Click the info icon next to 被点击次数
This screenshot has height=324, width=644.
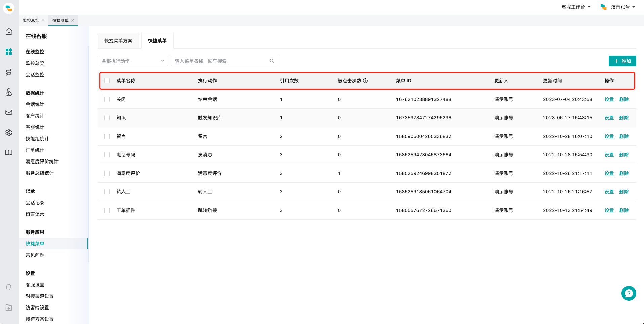365,81
